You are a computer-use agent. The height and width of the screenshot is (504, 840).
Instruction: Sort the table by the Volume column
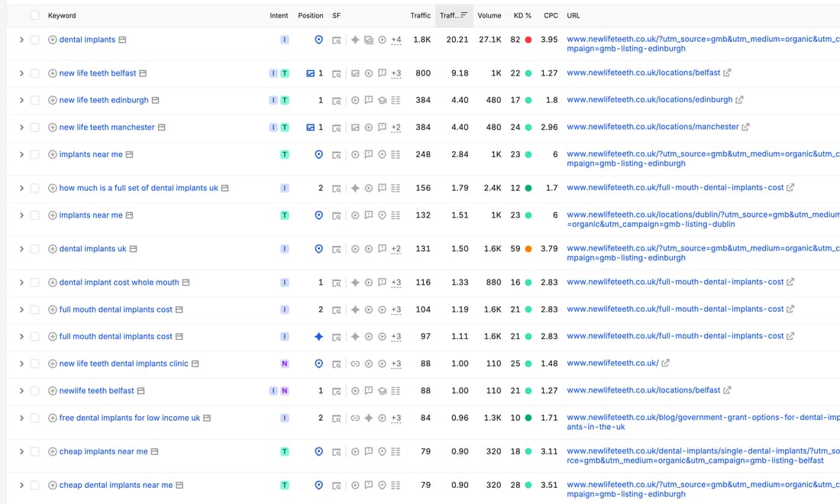[489, 15]
